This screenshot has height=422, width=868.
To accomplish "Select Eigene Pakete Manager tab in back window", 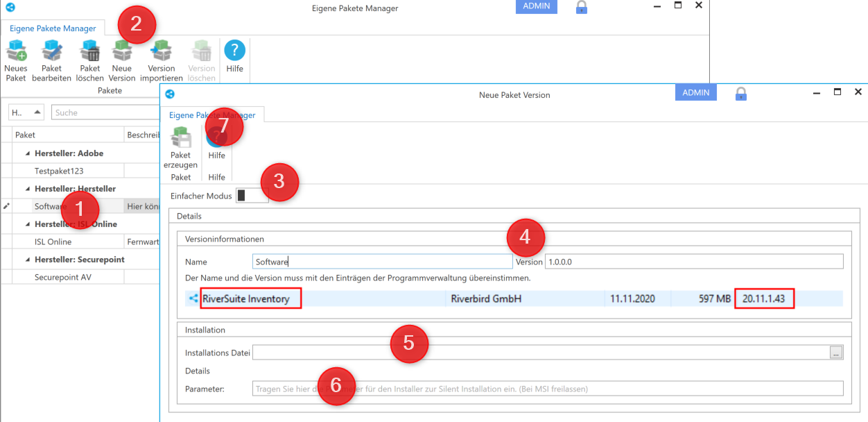I will 53,28.
